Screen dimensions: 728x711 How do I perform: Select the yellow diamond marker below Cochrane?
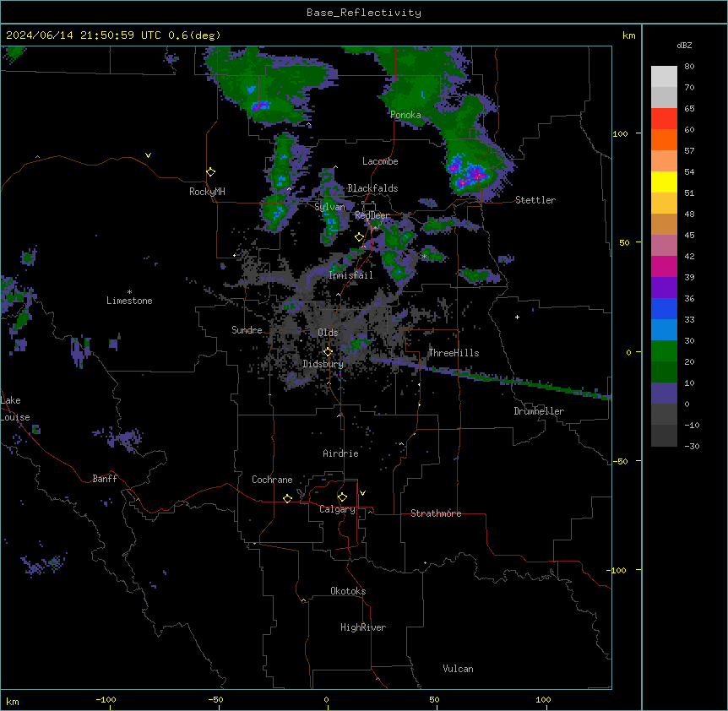287,498
